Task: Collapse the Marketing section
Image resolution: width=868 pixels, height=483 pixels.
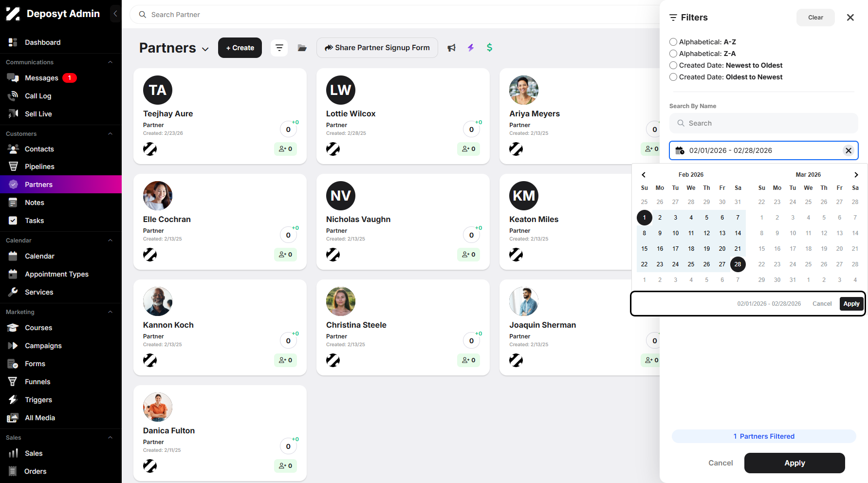Action: (x=111, y=312)
